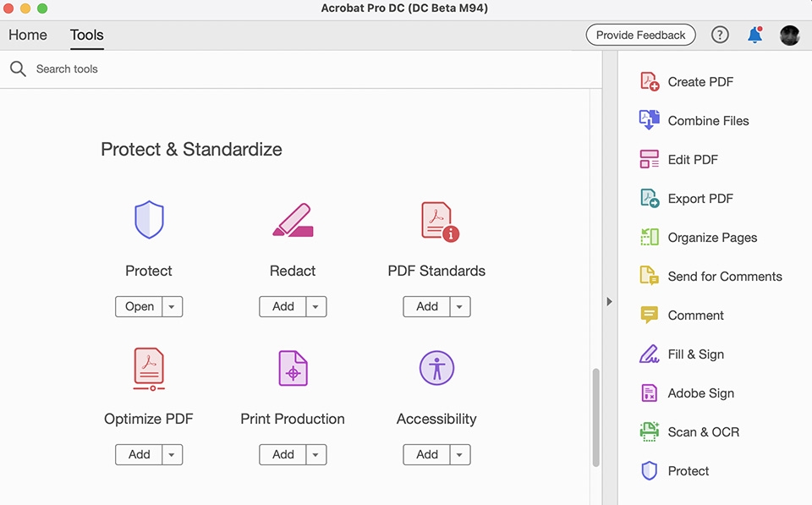Expand the dropdown arrow beside Protect's Open button
The width and height of the screenshot is (812, 505).
172,307
